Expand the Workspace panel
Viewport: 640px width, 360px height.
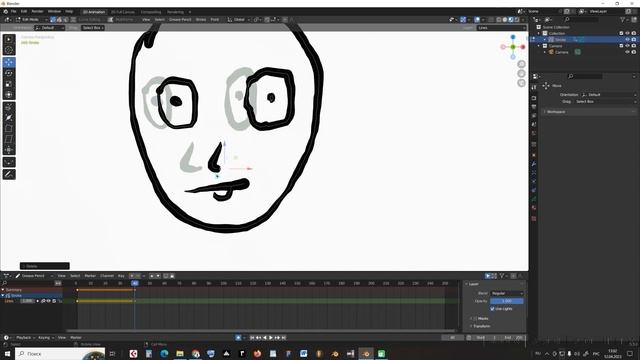point(556,112)
